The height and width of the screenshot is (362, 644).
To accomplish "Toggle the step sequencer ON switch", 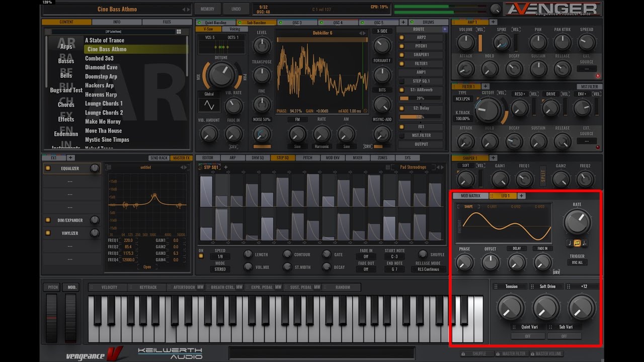I will pyautogui.click(x=201, y=256).
